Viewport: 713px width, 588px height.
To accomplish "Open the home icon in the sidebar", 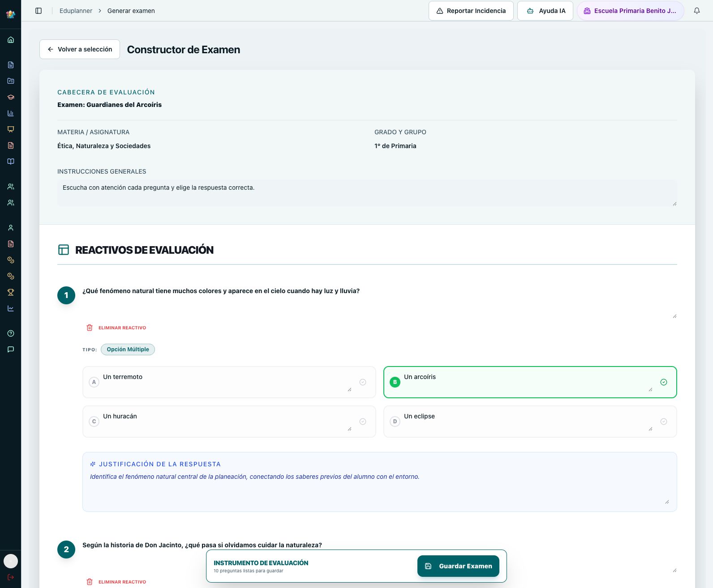I will point(11,40).
